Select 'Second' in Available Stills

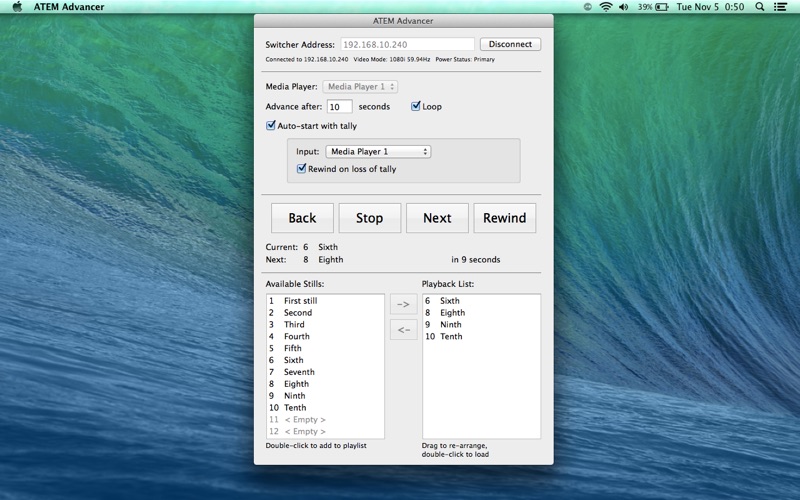pos(325,313)
